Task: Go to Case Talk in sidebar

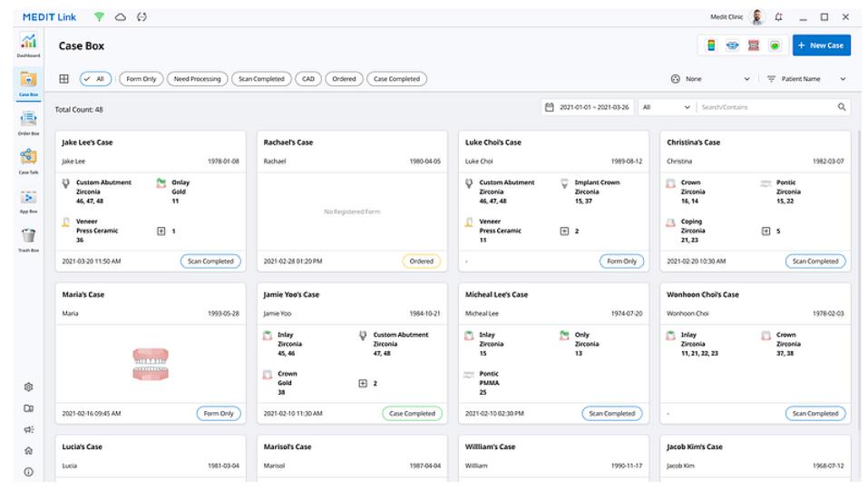Action: [28, 159]
